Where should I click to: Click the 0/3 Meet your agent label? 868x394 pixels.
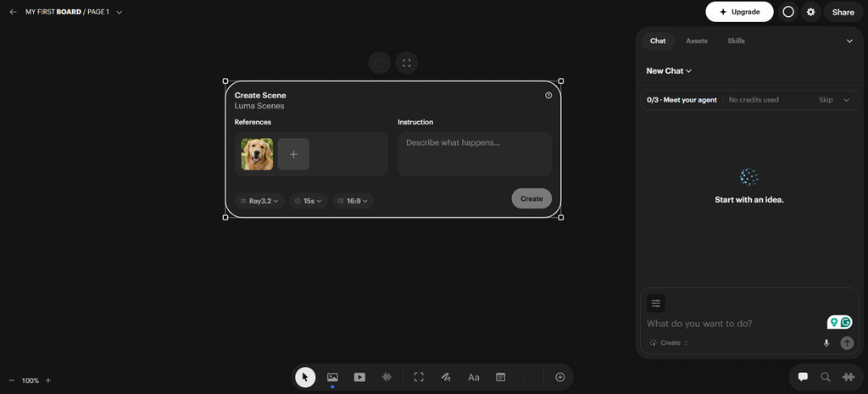pyautogui.click(x=682, y=100)
